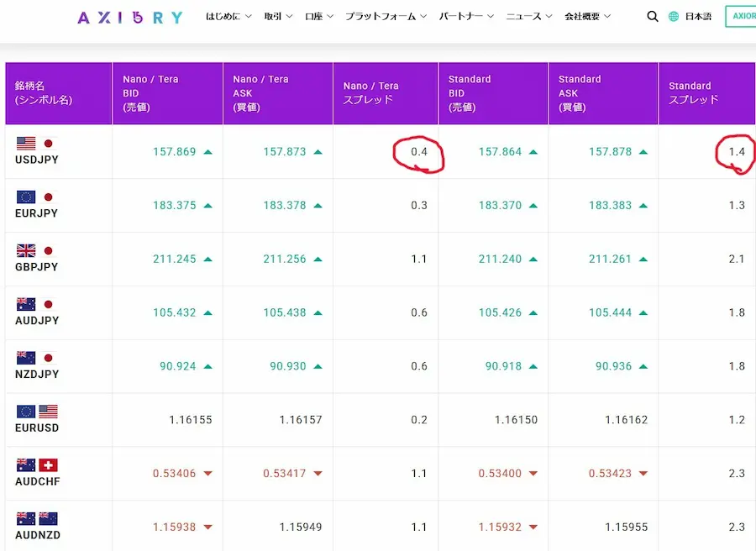The image size is (756, 551).
Task: Open the search magnifier icon
Action: (x=653, y=17)
